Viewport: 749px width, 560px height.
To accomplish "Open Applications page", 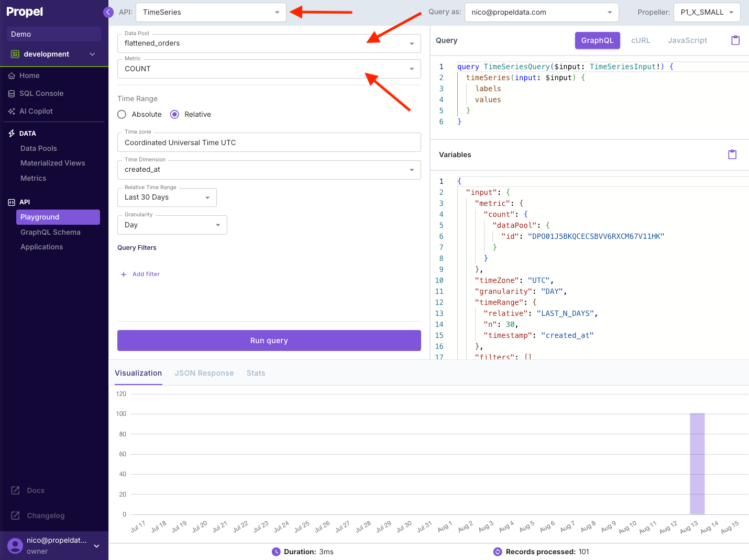I will (42, 247).
